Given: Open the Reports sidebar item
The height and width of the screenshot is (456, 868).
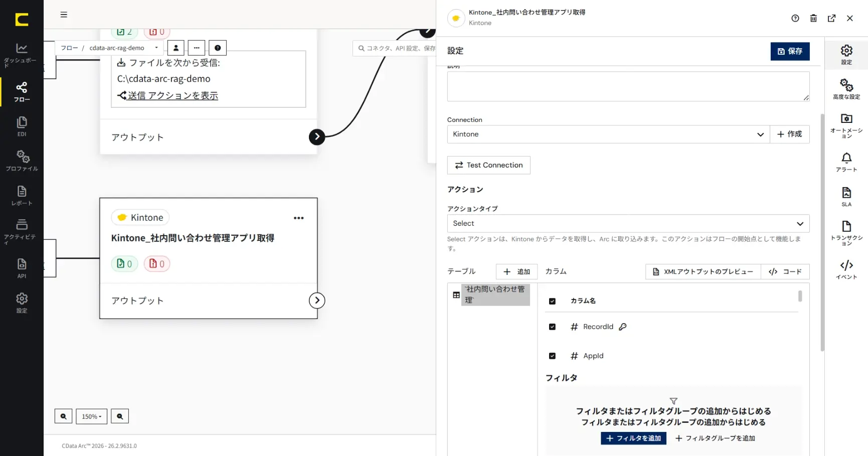Looking at the screenshot, I should (x=22, y=196).
